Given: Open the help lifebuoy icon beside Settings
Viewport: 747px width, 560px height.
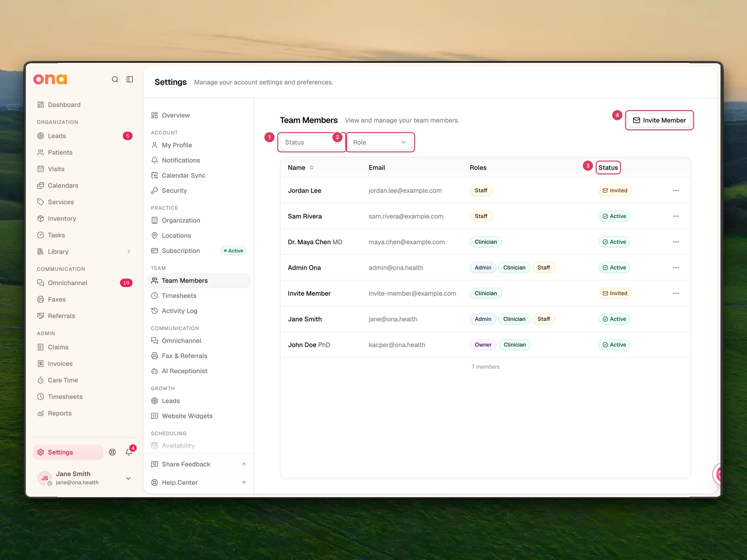Looking at the screenshot, I should pyautogui.click(x=112, y=452).
